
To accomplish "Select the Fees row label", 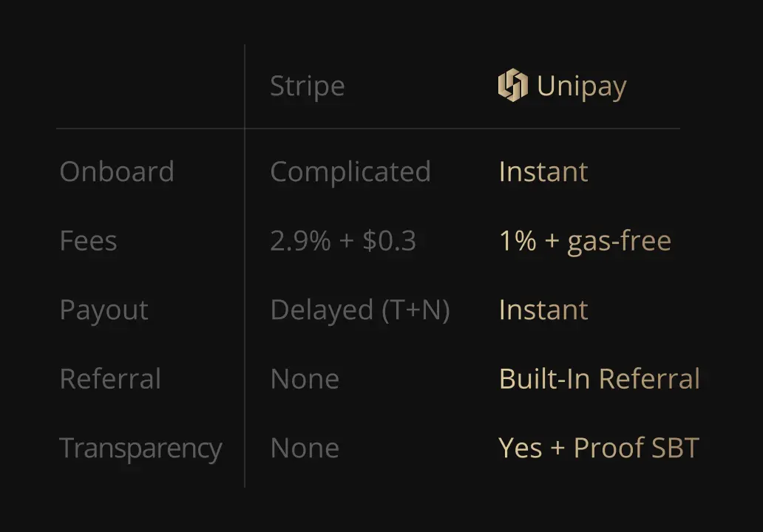I will click(88, 242).
